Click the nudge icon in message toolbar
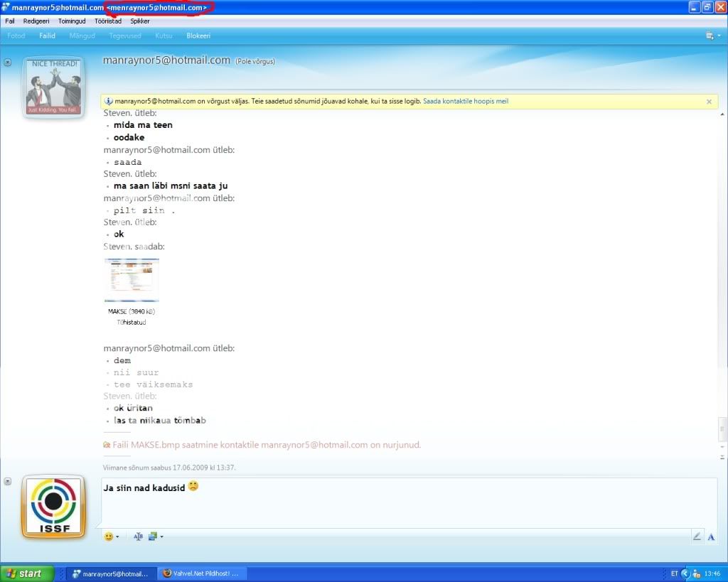The image size is (728, 582). pyautogui.click(x=138, y=537)
